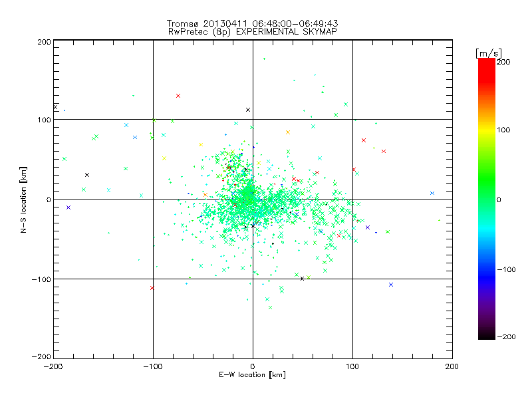Select the "E-W location [km]" axis label
532x399 pixels.
click(252, 375)
